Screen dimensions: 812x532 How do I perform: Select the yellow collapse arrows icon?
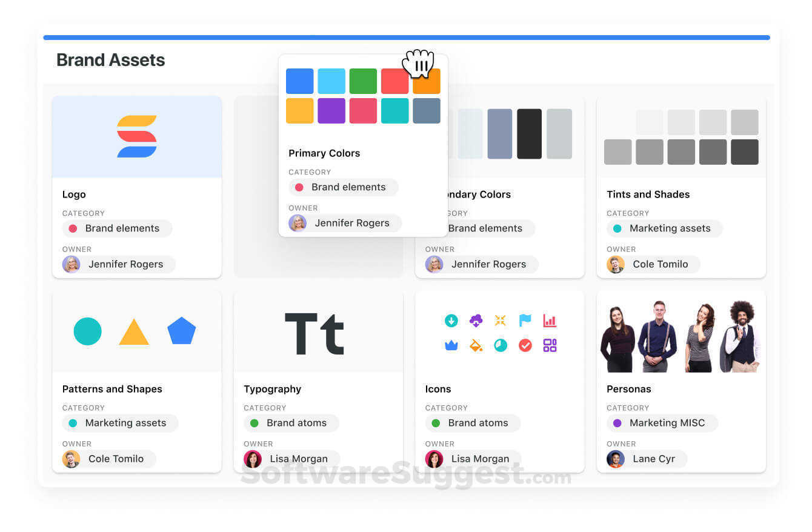[x=501, y=321]
